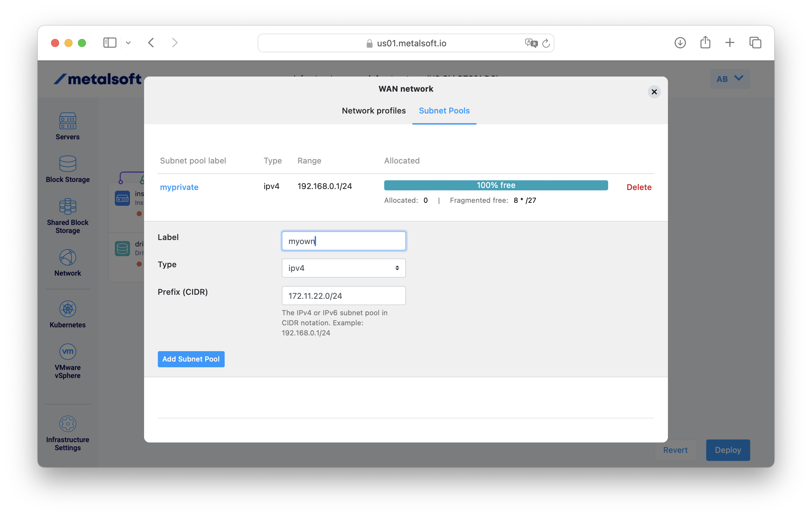Expand the AB account menu
Screen dimensions: 812x517
point(729,79)
